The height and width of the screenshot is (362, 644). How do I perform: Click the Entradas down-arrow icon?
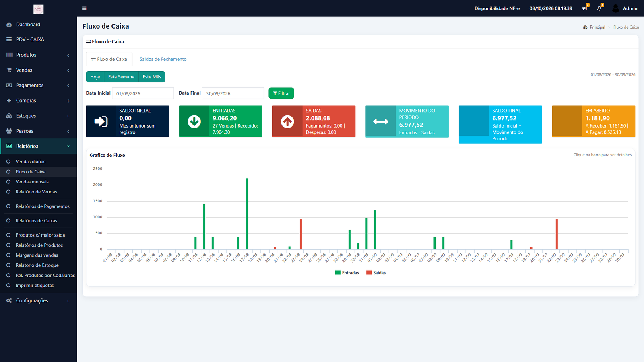[x=194, y=121]
